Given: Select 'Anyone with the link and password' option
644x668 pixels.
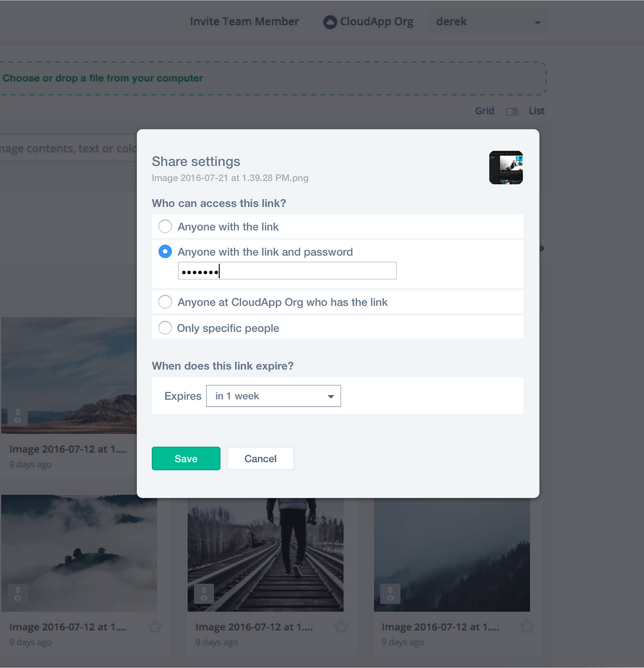Looking at the screenshot, I should click(x=165, y=251).
